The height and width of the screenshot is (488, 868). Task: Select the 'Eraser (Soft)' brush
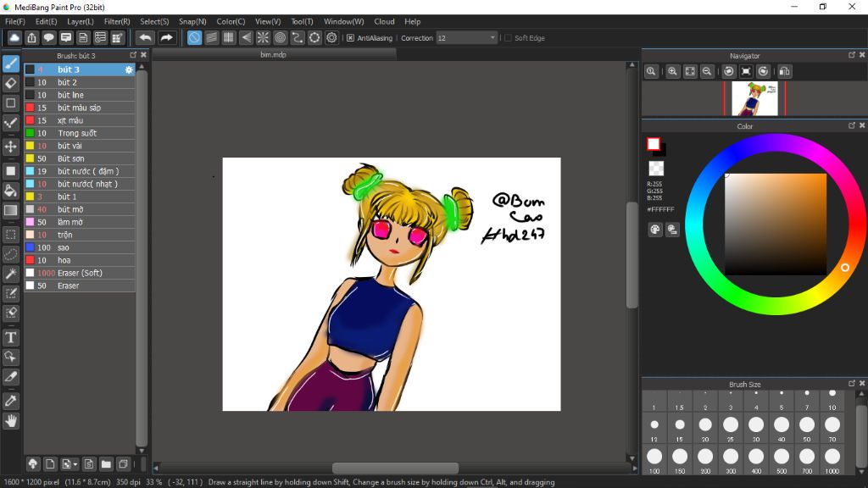(x=80, y=274)
